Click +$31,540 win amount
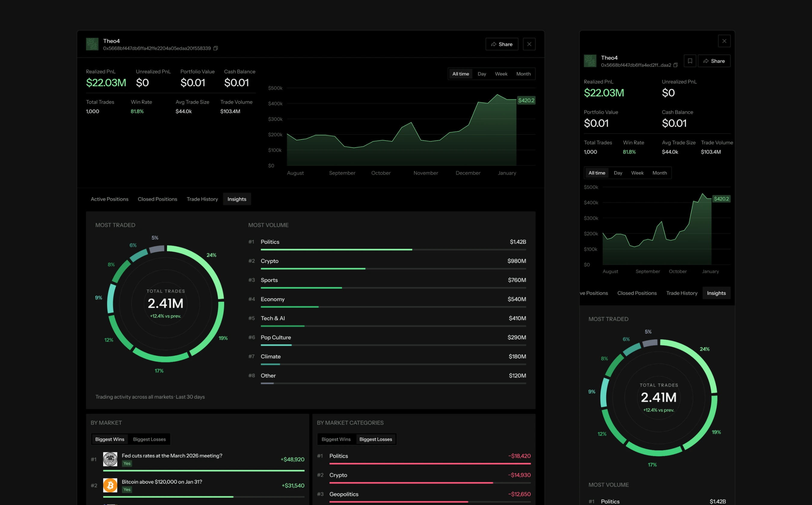812x505 pixels. point(293,485)
